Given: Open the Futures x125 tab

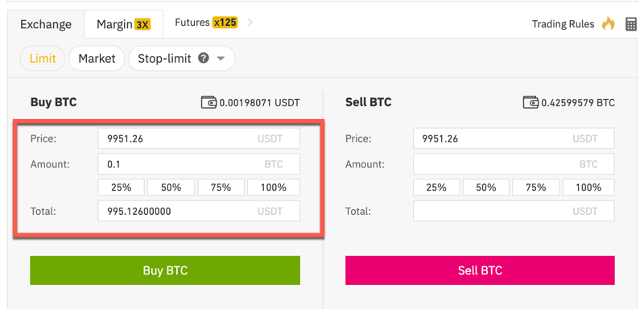Looking at the screenshot, I should point(206,23).
